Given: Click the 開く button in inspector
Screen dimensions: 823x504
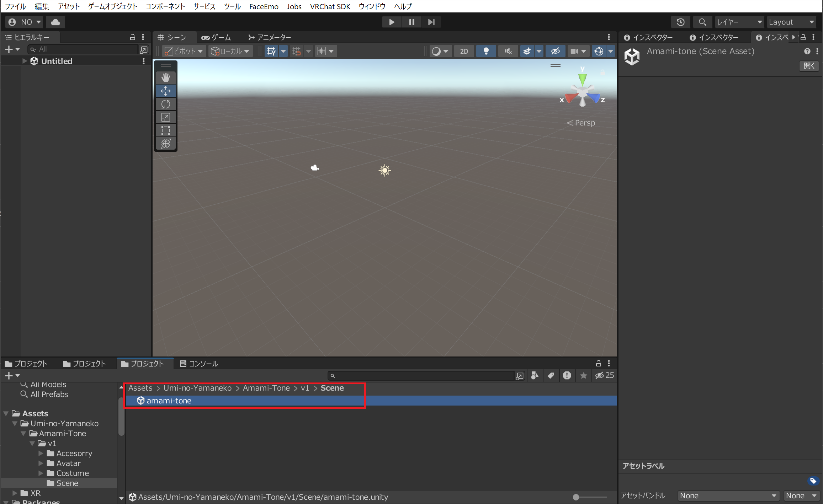Looking at the screenshot, I should (x=809, y=66).
